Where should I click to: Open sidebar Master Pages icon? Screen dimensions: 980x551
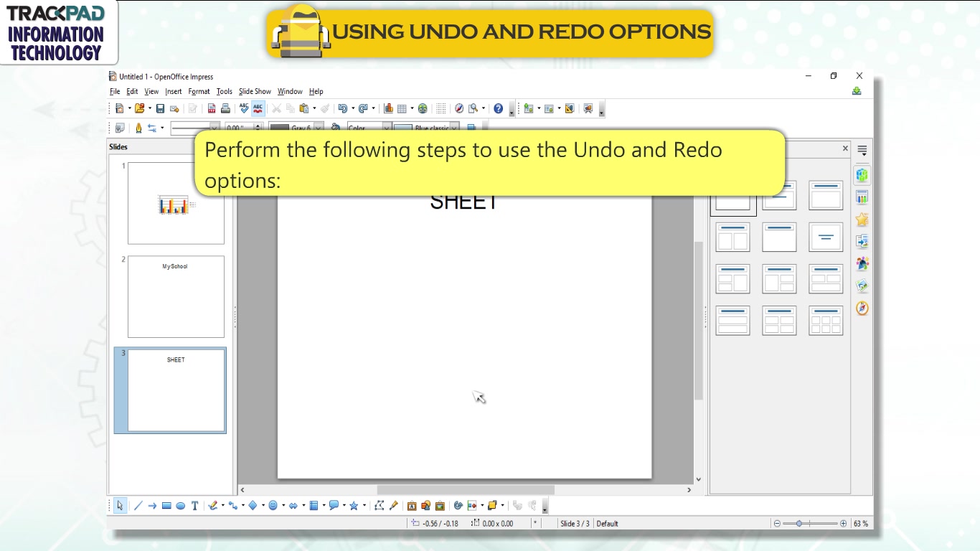(862, 197)
